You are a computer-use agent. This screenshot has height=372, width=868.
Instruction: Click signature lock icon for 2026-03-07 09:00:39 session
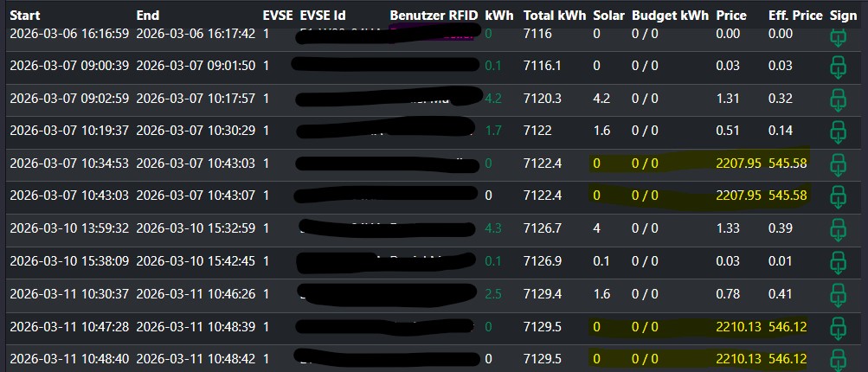(x=837, y=67)
